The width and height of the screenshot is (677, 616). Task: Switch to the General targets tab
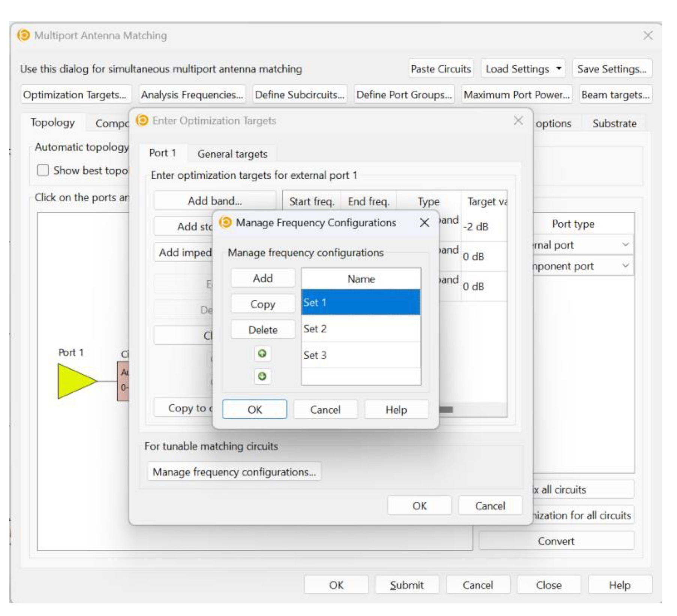pyautogui.click(x=232, y=154)
